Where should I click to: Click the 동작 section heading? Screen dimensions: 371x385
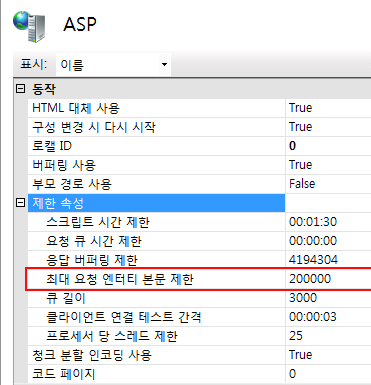(x=44, y=89)
